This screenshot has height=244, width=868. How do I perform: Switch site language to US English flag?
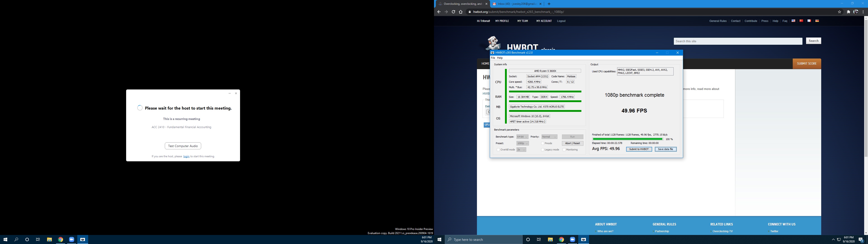click(x=794, y=21)
